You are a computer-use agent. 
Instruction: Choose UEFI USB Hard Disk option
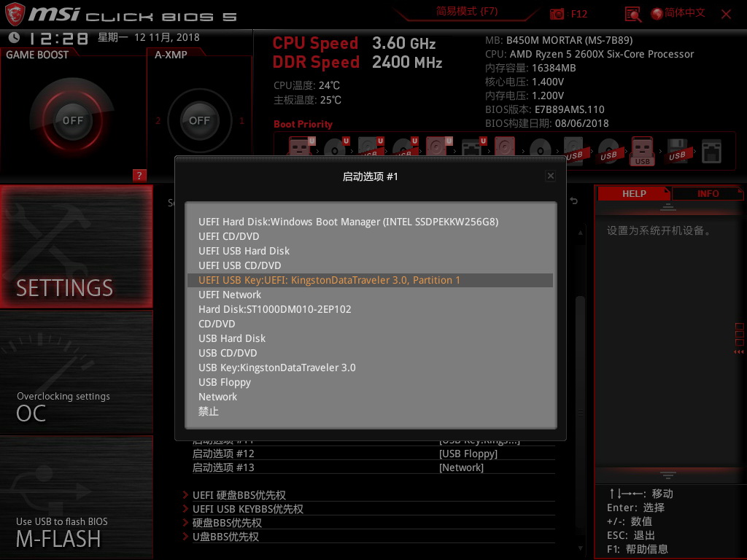(370, 251)
